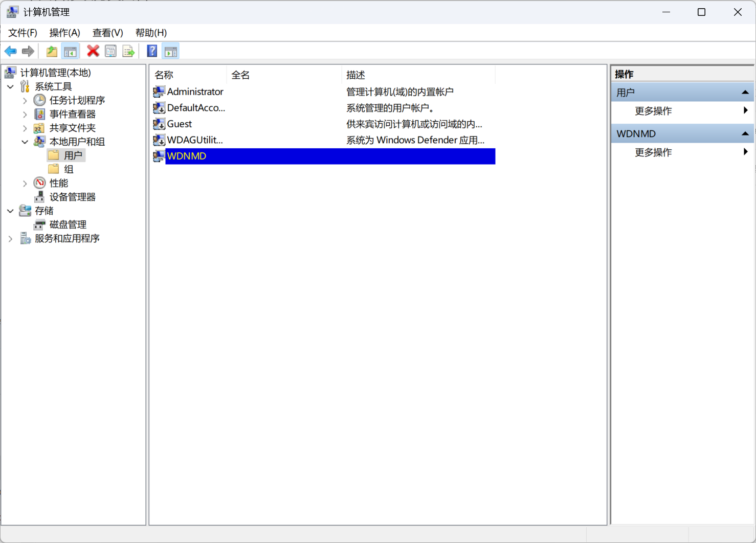Viewport: 756px width, 543px height.
Task: Open the 操作(A) menu
Action: pos(64,33)
